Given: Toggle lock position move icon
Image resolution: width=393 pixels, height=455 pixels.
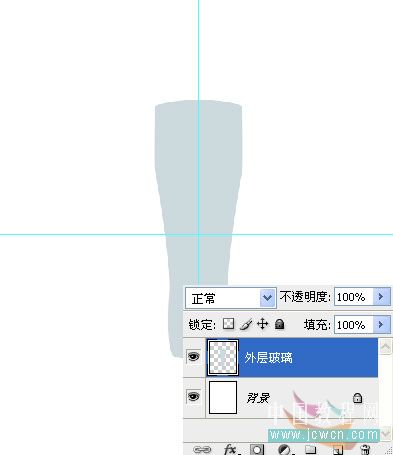Looking at the screenshot, I should coord(263,324).
